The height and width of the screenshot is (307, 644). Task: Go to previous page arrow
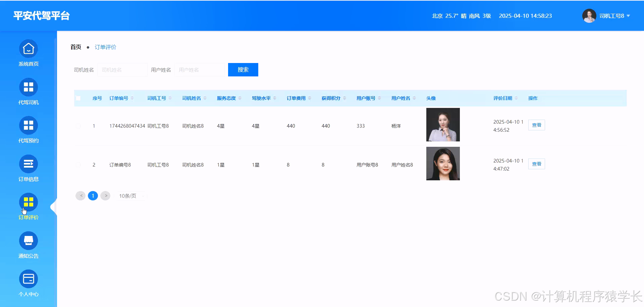80,196
